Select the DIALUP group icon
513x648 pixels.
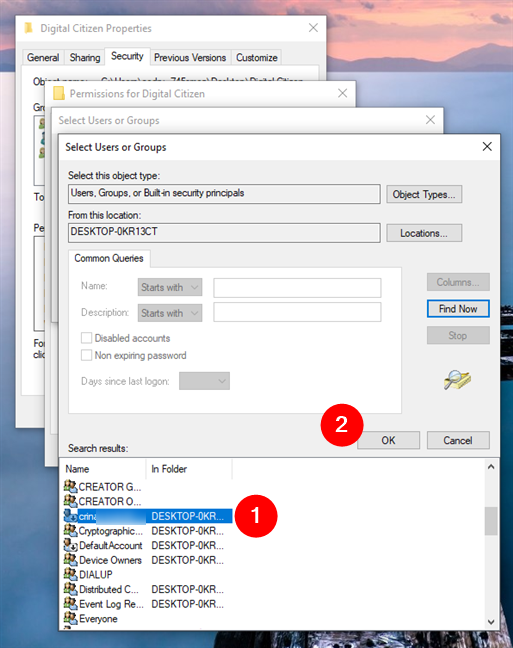(x=71, y=574)
